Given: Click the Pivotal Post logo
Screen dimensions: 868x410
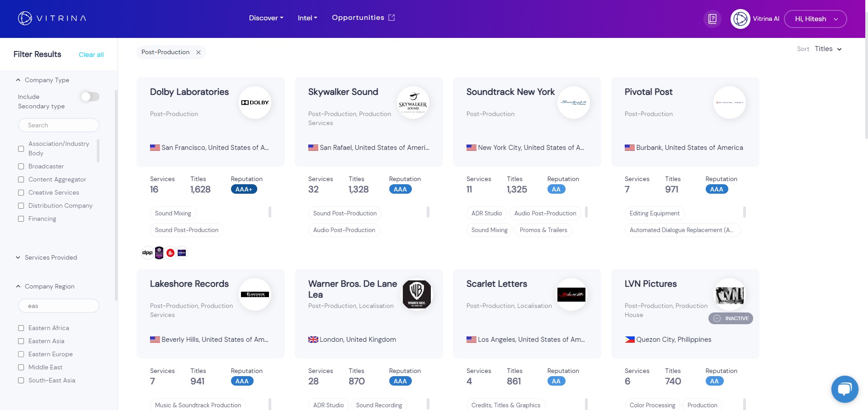Looking at the screenshot, I should (x=730, y=102).
